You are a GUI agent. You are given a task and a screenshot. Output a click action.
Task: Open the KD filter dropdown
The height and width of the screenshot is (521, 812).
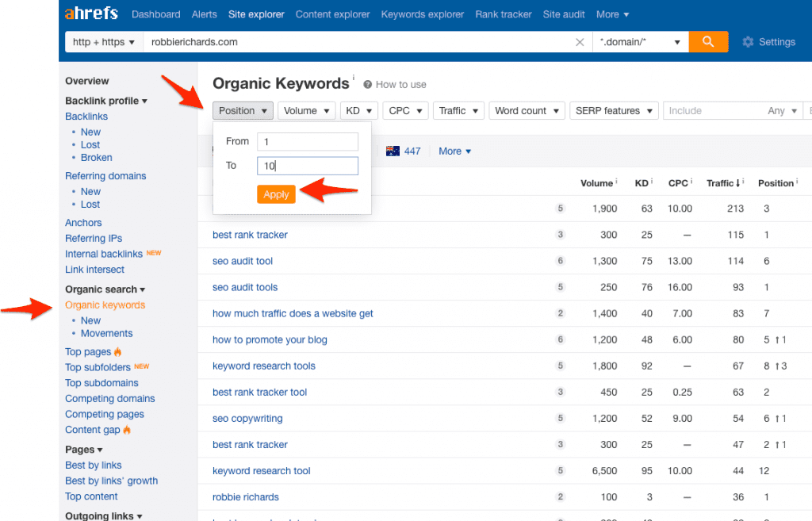[359, 111]
